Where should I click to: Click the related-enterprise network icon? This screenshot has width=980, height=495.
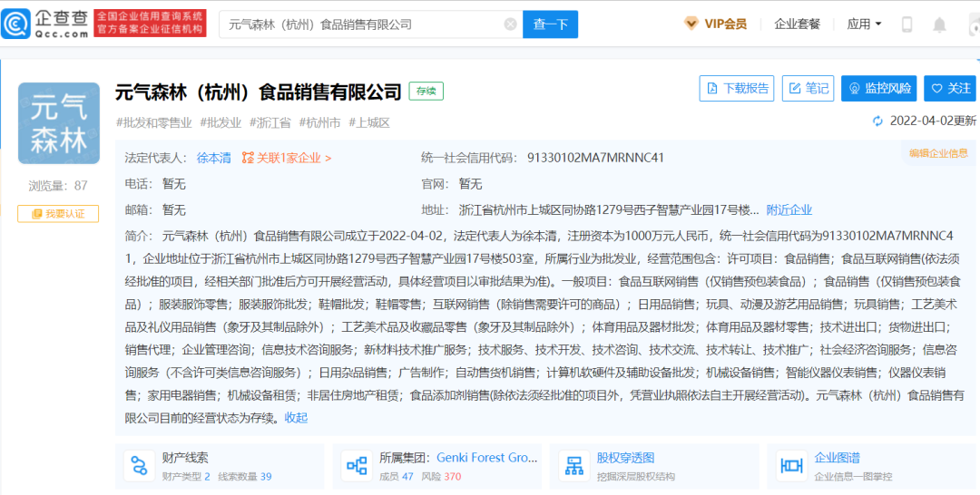pyautogui.click(x=248, y=158)
